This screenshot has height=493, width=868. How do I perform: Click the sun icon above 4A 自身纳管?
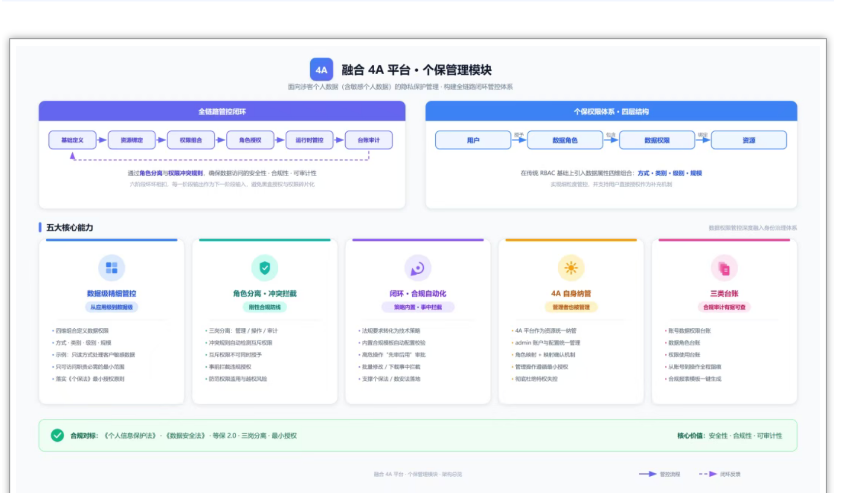[571, 268]
